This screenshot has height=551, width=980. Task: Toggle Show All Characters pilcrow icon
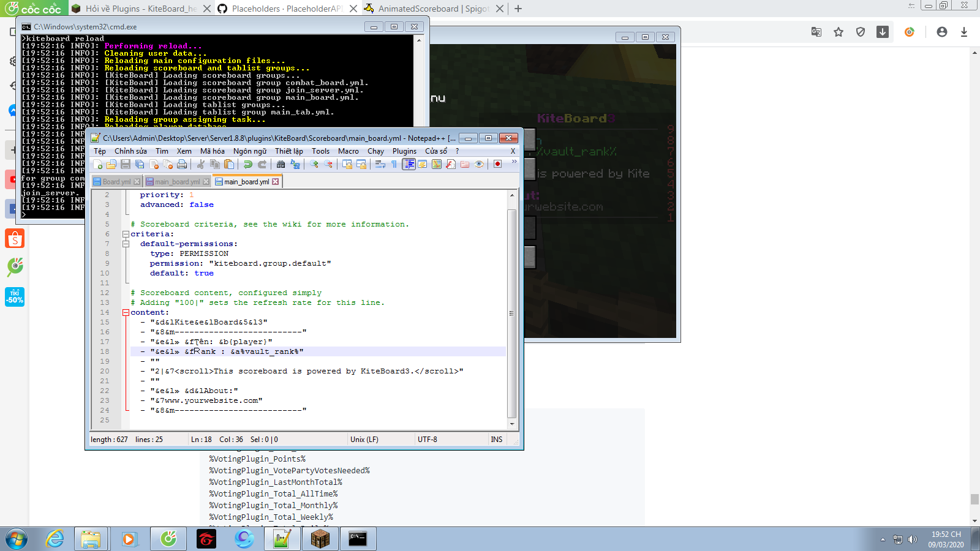click(394, 164)
